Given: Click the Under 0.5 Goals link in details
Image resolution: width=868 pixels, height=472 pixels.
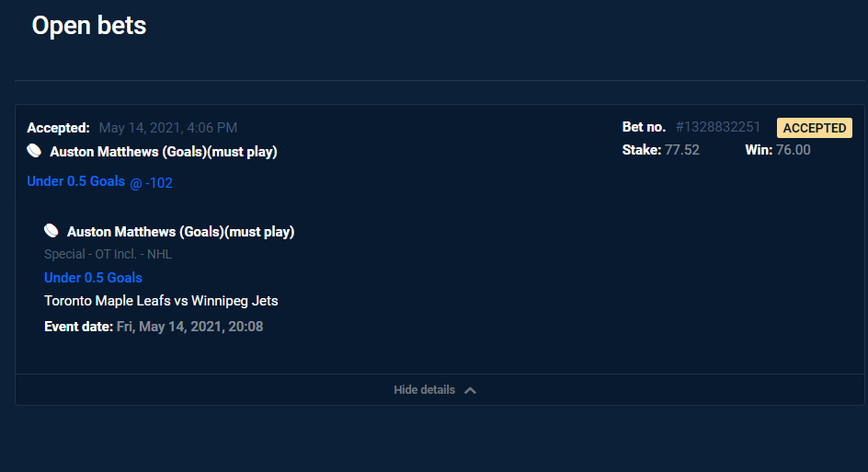Looking at the screenshot, I should tap(93, 278).
